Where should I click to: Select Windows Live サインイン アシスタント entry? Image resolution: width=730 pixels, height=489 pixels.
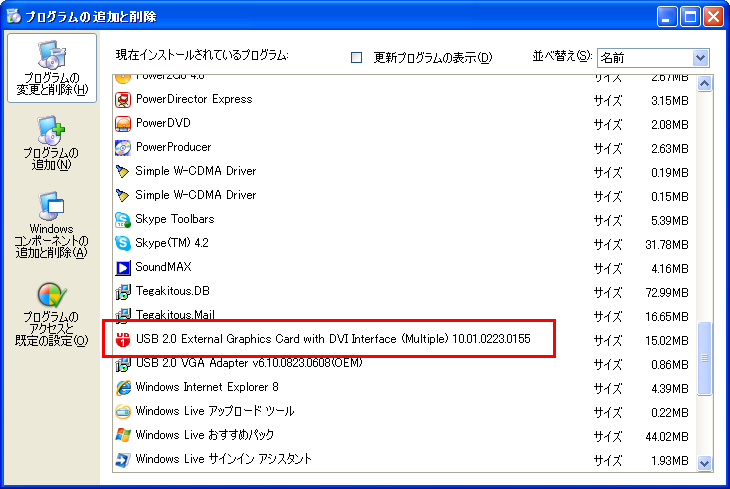pos(404,460)
